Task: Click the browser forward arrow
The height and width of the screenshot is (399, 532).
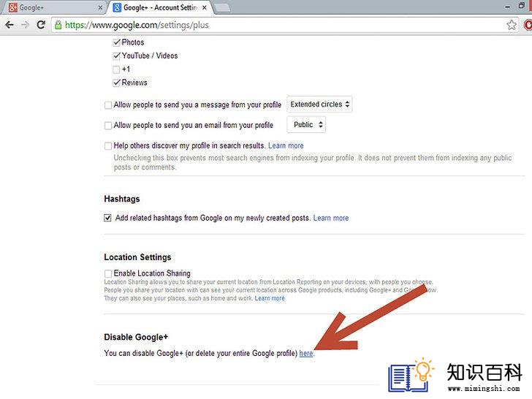Action: tap(25, 25)
